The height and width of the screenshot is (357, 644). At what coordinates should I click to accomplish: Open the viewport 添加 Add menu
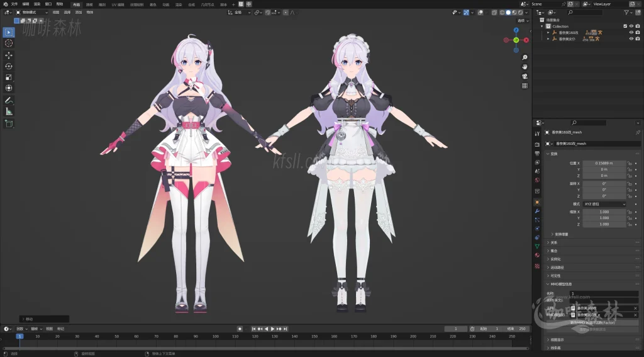click(x=79, y=13)
